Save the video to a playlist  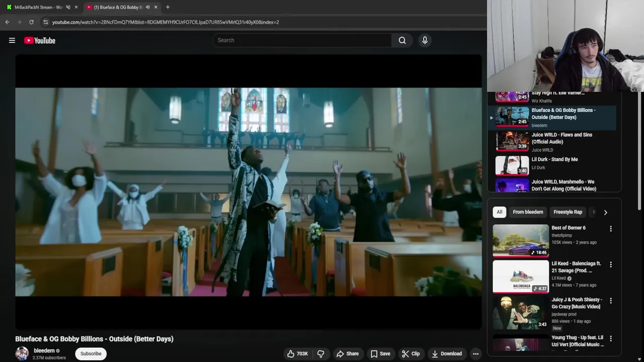pyautogui.click(x=380, y=353)
